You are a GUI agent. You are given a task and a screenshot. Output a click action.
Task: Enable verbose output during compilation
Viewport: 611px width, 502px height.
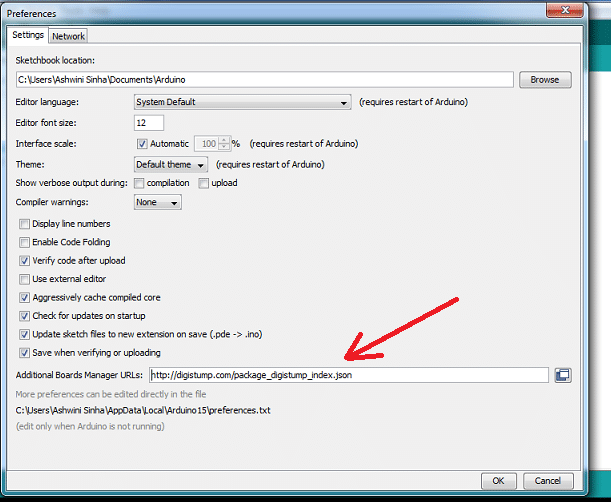click(x=139, y=183)
